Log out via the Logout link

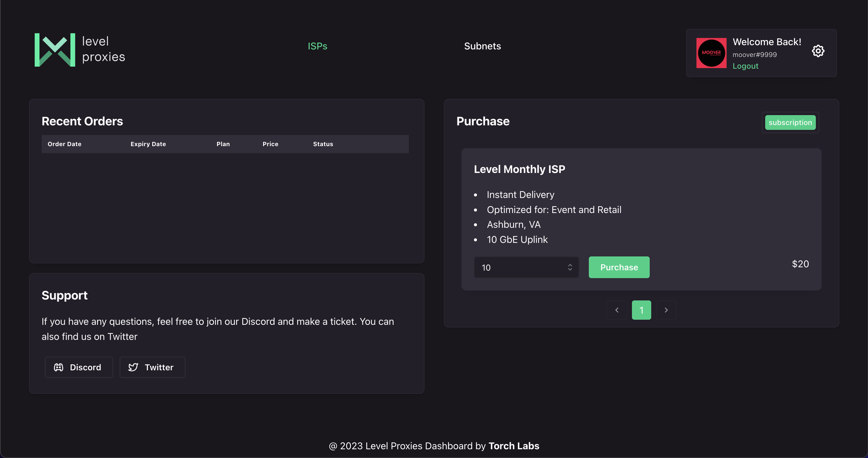pos(745,66)
